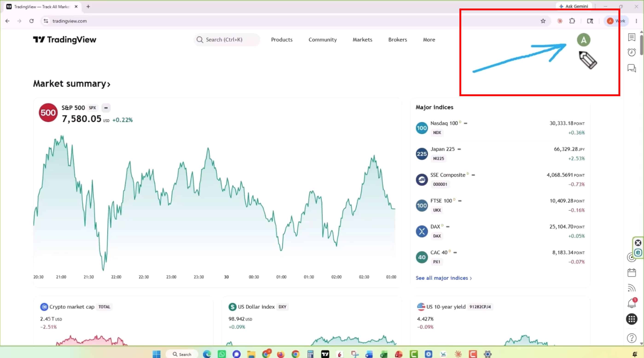Click See all major indices link
The image size is (644, 358).
(x=444, y=278)
